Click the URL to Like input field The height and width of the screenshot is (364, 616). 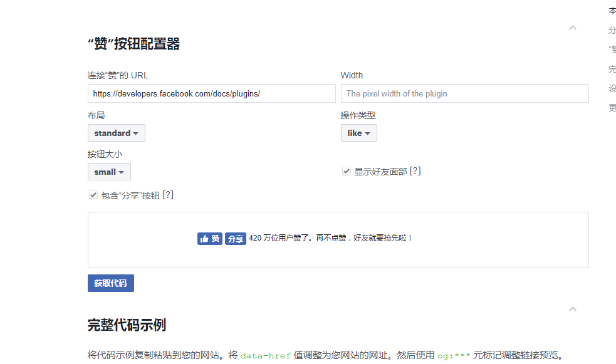(x=211, y=93)
